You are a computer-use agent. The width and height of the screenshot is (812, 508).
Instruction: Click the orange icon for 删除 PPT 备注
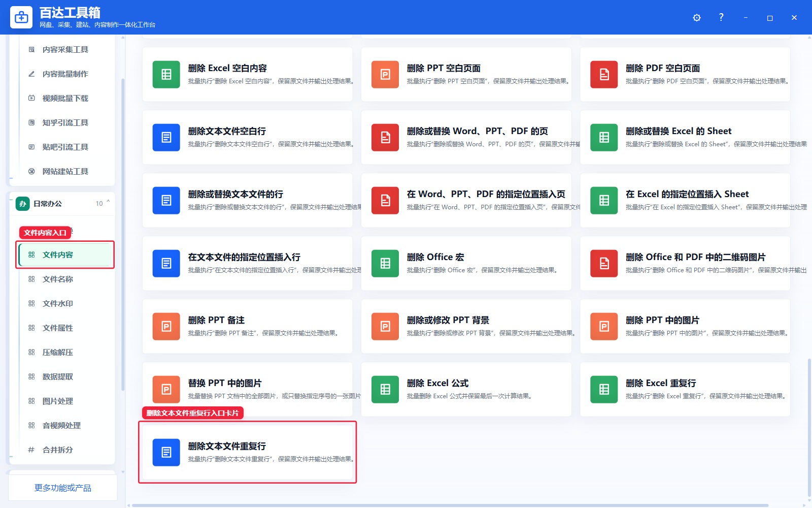point(166,327)
